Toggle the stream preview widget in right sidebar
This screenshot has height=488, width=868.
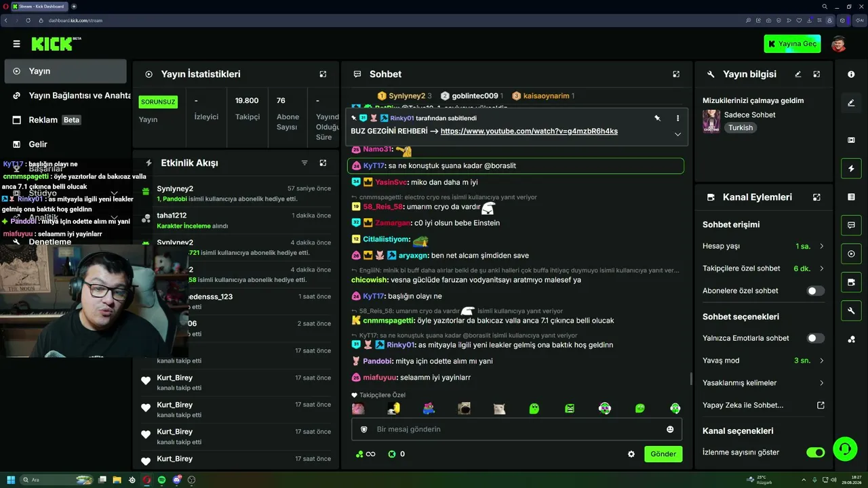(x=851, y=140)
